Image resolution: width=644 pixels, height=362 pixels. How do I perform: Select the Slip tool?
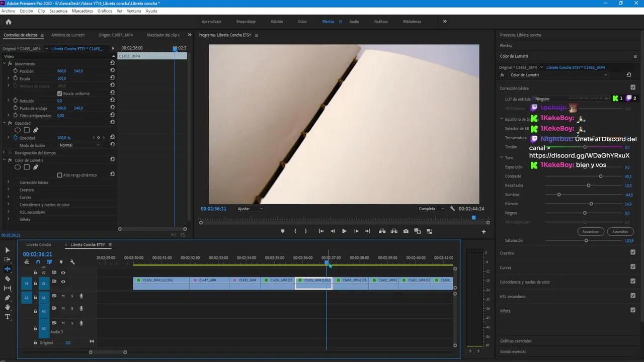point(8,288)
